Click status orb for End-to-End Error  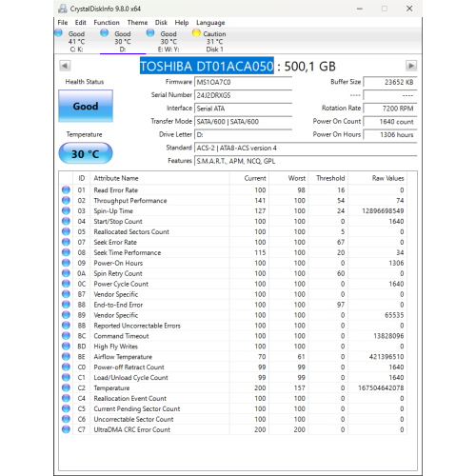66,305
